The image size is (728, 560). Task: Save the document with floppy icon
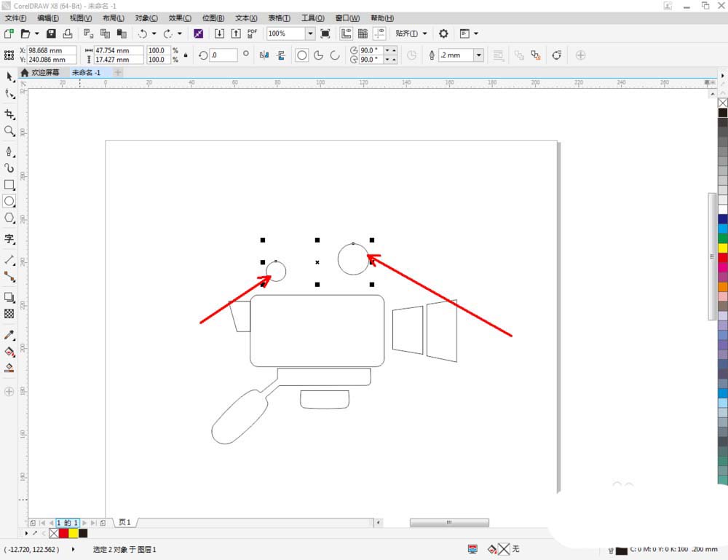[x=51, y=33]
